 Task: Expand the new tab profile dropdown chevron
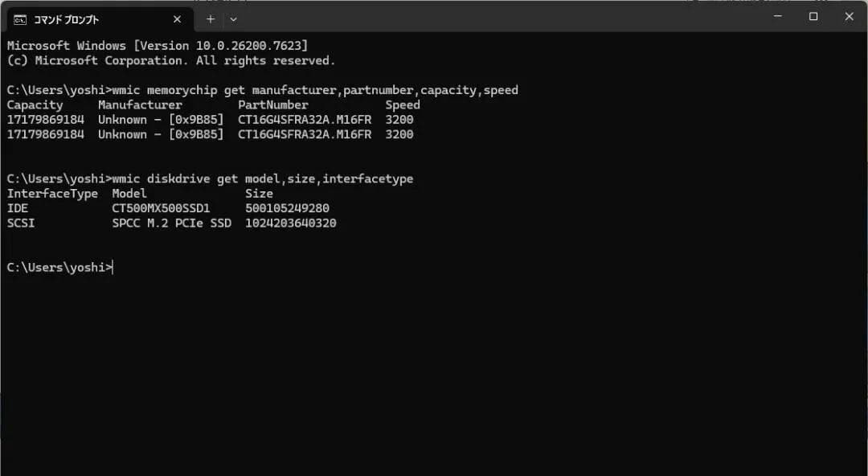[233, 18]
